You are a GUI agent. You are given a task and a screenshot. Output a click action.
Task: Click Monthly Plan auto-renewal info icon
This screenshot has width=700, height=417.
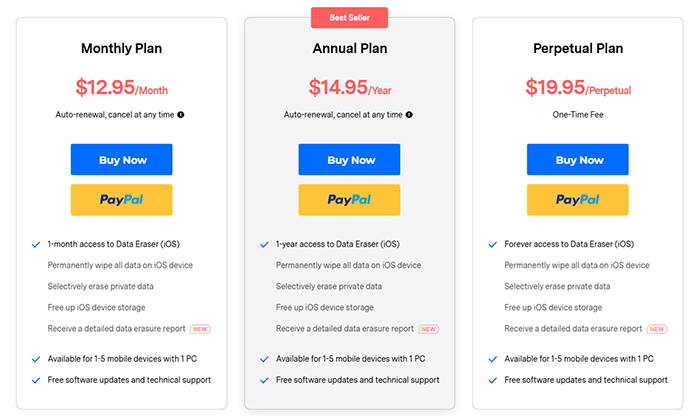click(x=181, y=115)
